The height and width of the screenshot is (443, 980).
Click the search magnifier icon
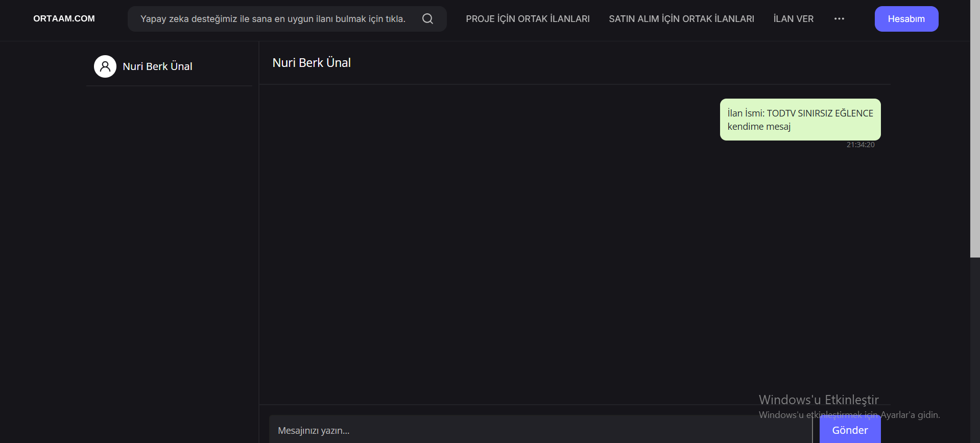click(x=427, y=19)
